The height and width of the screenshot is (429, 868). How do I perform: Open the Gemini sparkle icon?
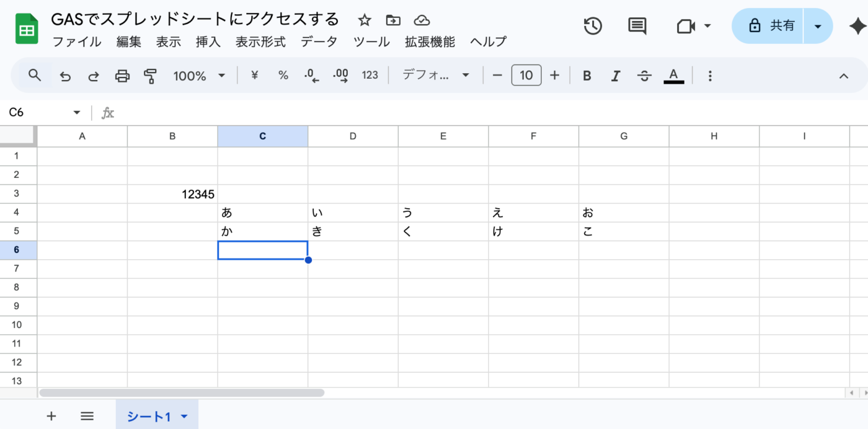click(x=857, y=26)
